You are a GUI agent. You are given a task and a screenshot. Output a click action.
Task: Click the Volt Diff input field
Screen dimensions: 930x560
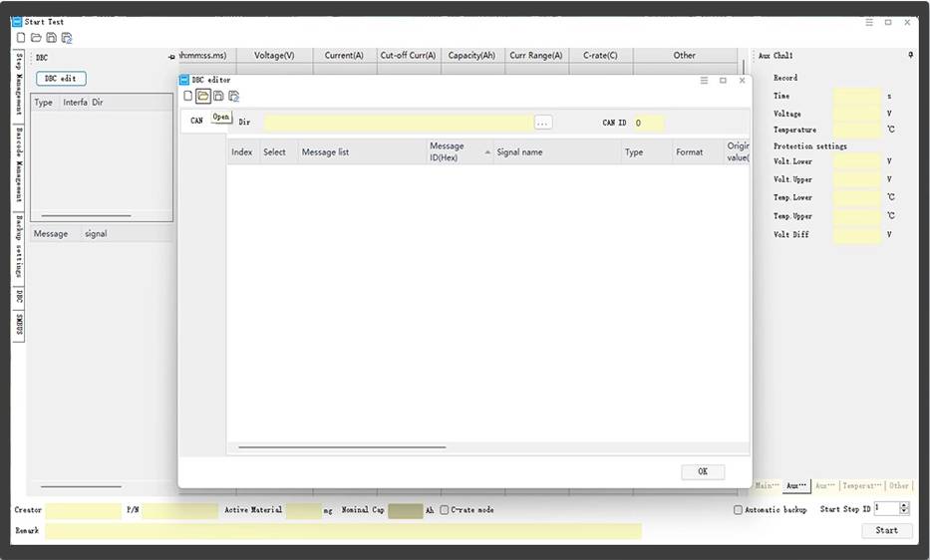tap(857, 234)
